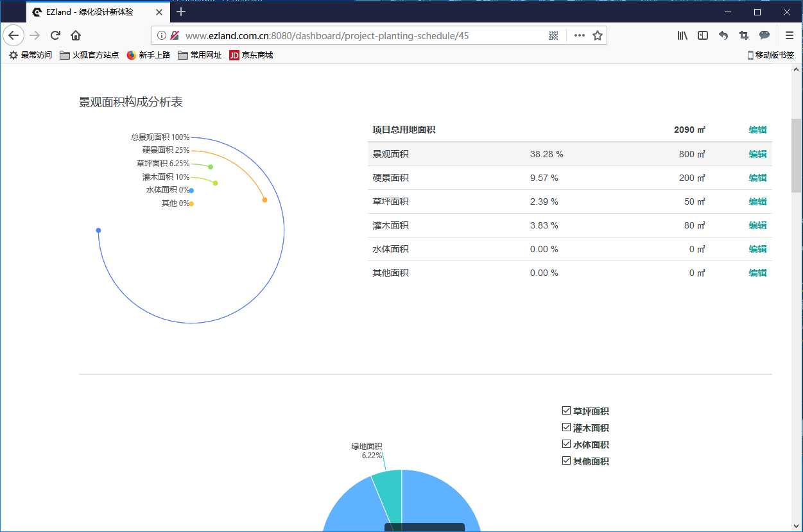
Task: Open the Firefox hamburger menu
Action: [790, 35]
